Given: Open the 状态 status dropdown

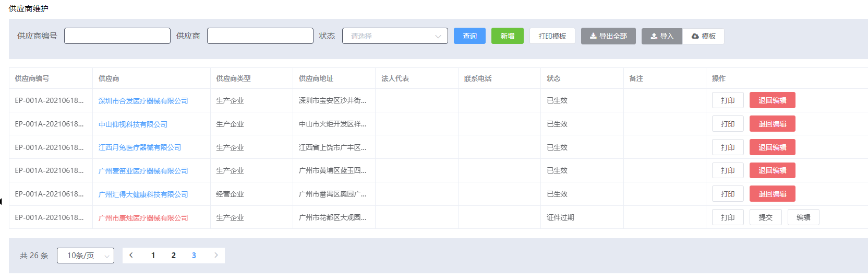Looking at the screenshot, I should coord(395,36).
